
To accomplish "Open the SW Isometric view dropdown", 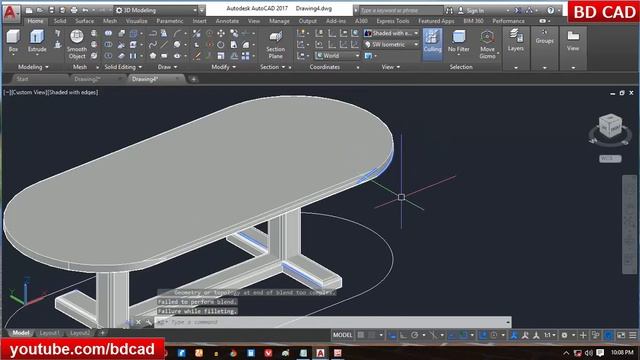I will click(391, 44).
